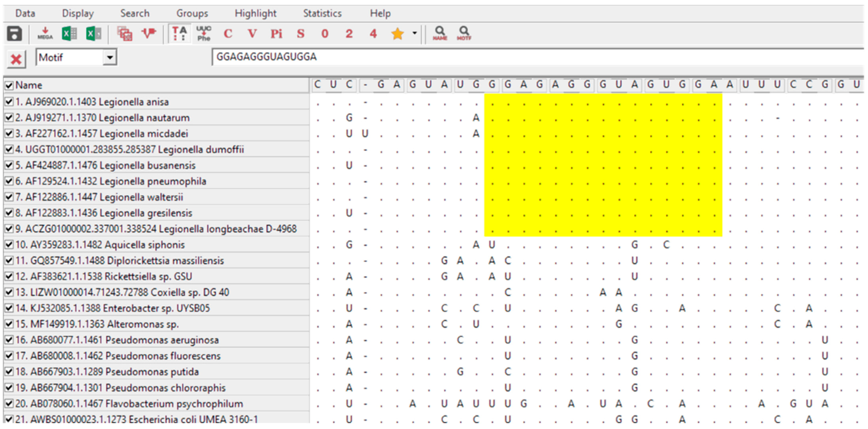Open the Motif search type dropdown
Viewport: 868px width, 429px height.
pos(110,57)
